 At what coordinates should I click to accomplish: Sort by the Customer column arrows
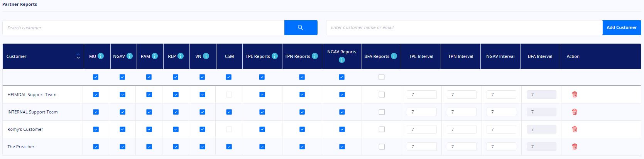[x=78, y=56]
